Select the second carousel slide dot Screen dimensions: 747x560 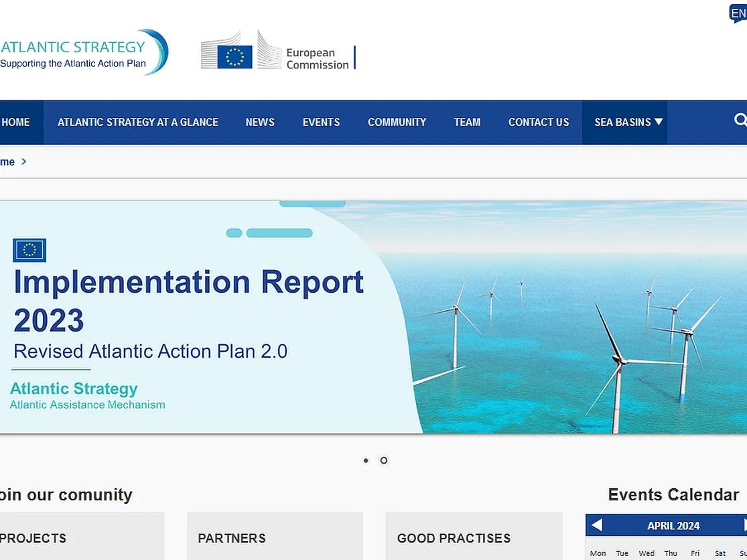(383, 460)
